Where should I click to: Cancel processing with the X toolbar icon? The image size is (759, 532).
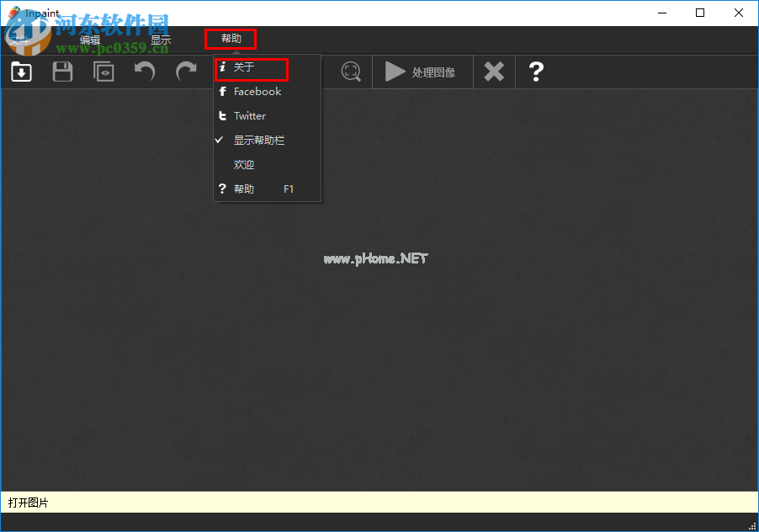coord(494,72)
